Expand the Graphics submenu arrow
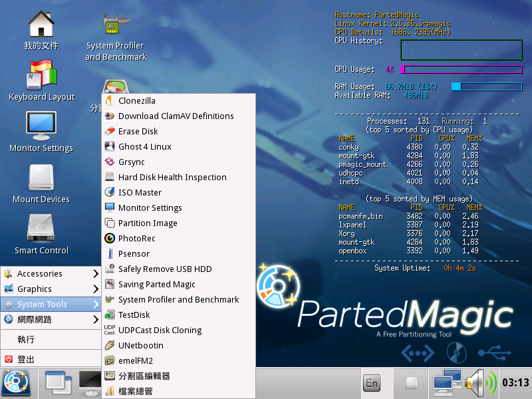 click(96, 289)
